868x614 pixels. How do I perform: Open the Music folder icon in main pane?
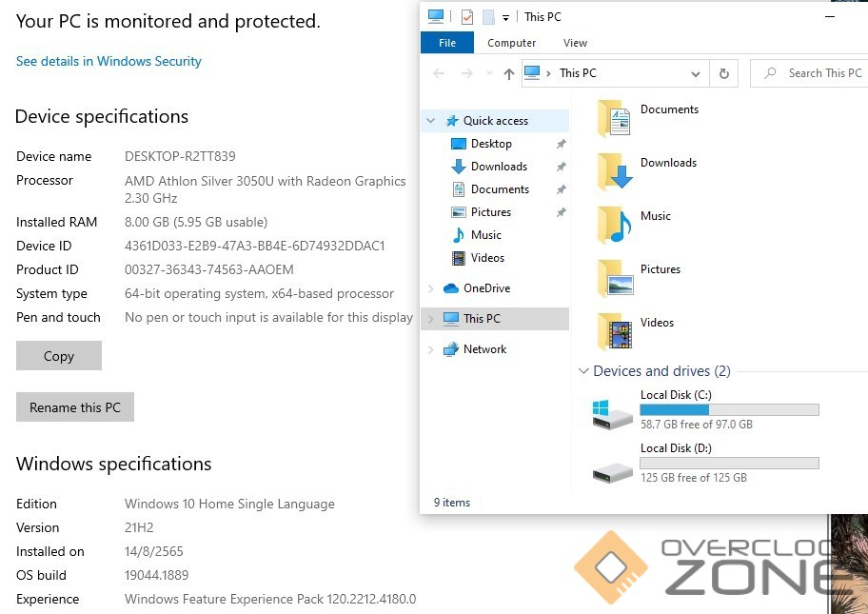(615, 226)
